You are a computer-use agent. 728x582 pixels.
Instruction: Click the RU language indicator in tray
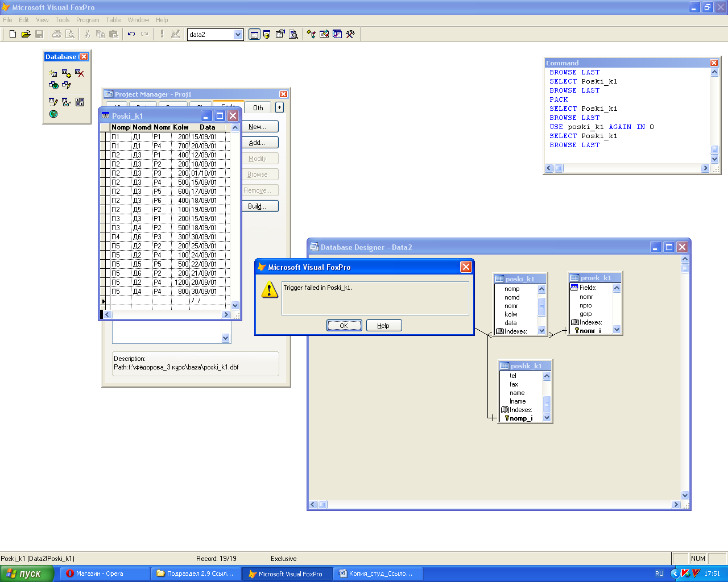click(659, 573)
